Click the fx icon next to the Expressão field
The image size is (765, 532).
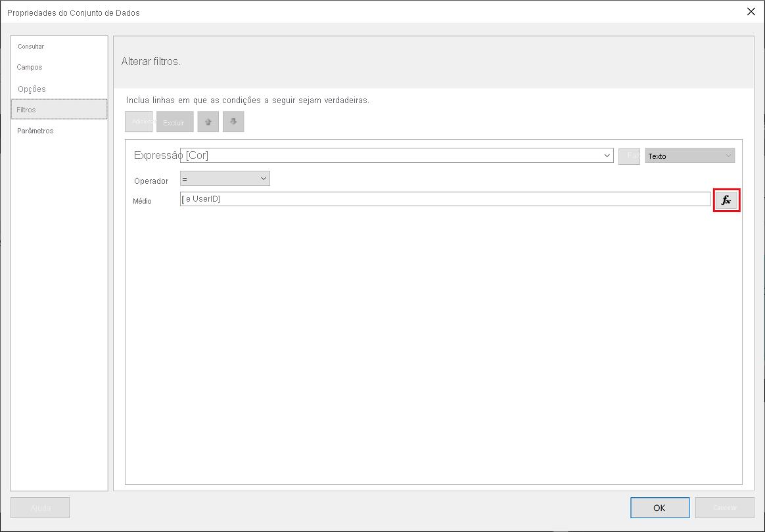pos(629,156)
